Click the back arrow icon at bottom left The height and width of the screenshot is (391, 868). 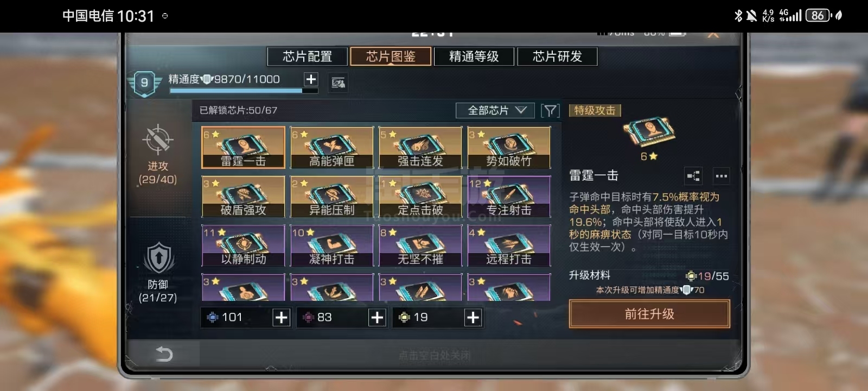click(164, 354)
